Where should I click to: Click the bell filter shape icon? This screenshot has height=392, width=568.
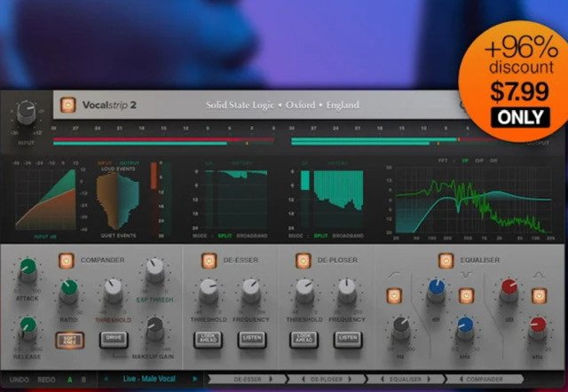[x=539, y=276]
